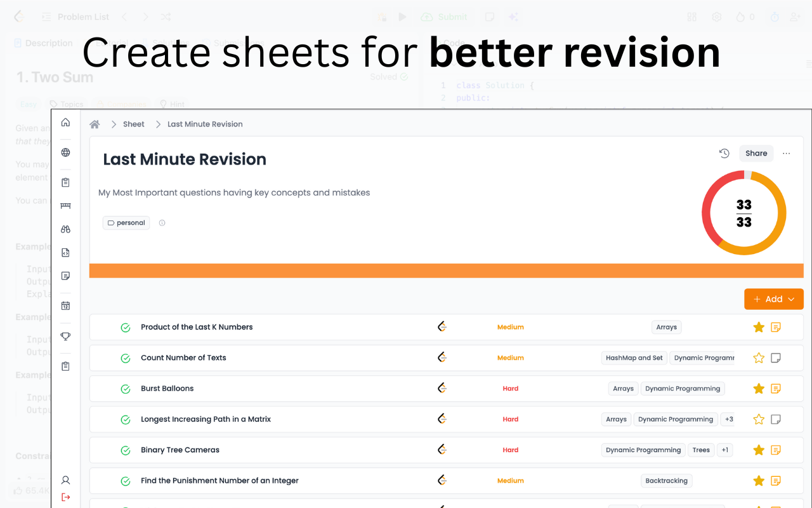Click Last Minute Revision breadcrumb
This screenshot has height=508, width=812.
pos(205,124)
